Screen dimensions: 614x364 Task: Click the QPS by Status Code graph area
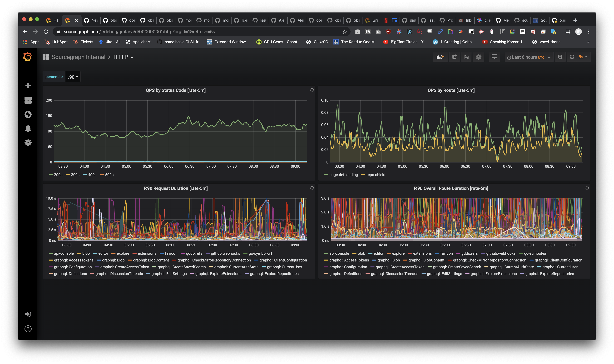pos(180,131)
